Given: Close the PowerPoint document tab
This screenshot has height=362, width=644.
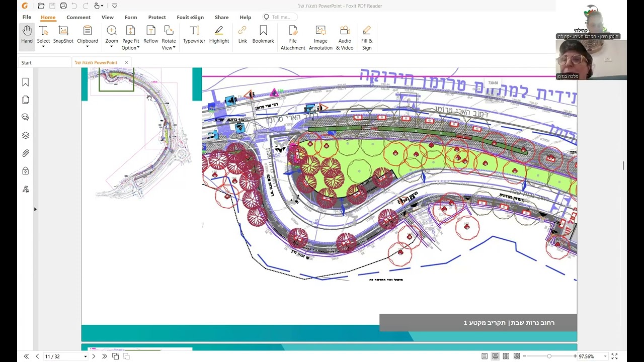Looking at the screenshot, I should click(x=126, y=62).
